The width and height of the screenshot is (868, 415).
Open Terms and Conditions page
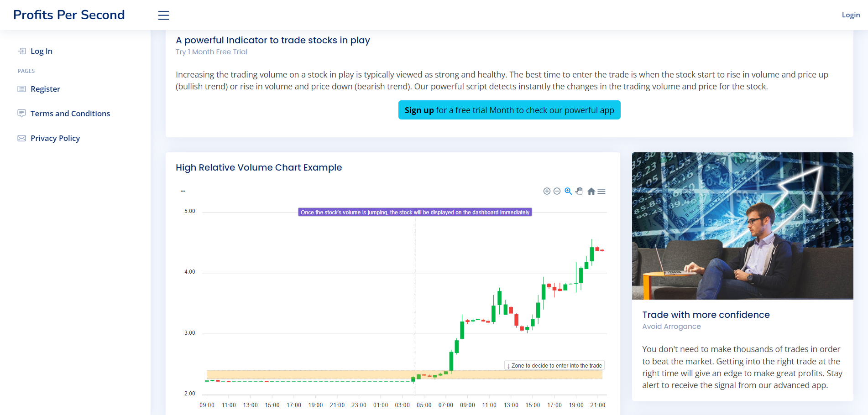click(x=70, y=114)
